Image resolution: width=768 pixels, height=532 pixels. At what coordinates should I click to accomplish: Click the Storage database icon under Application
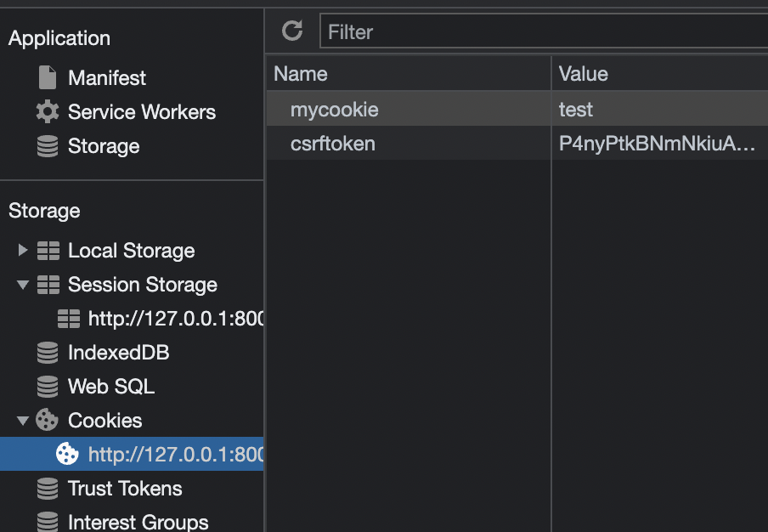(x=48, y=146)
